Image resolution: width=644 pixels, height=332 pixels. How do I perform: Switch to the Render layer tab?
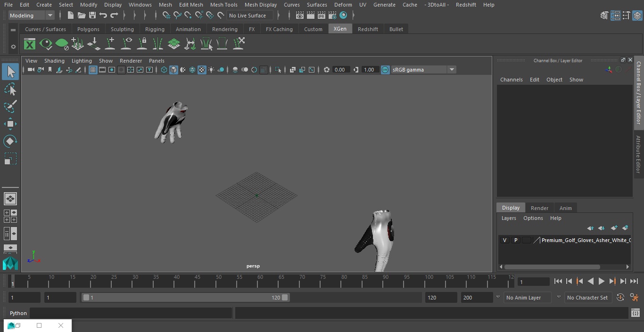pyautogui.click(x=539, y=208)
